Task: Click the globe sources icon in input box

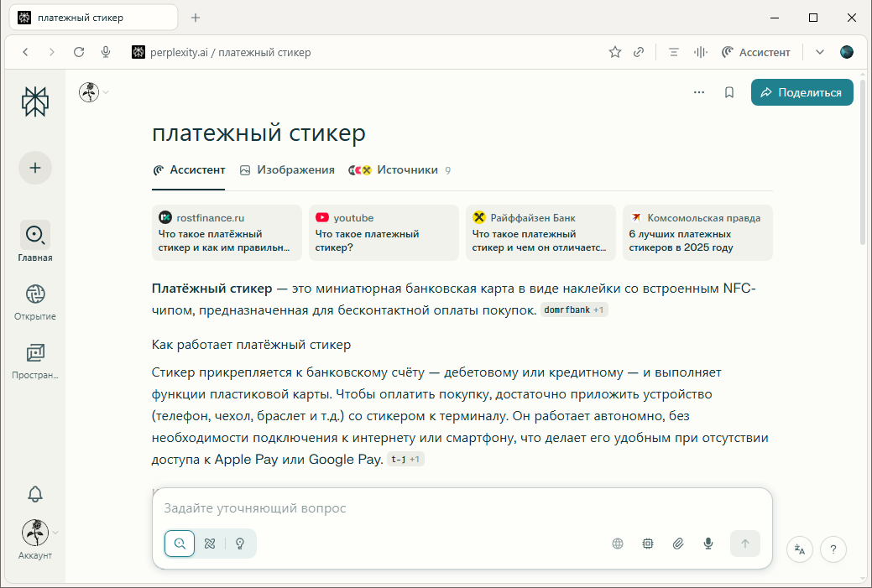Action: (618, 544)
